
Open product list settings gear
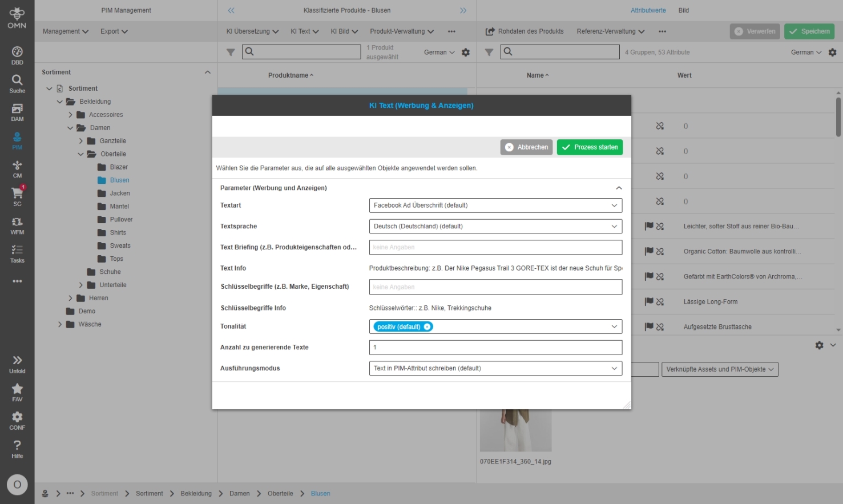tap(466, 53)
